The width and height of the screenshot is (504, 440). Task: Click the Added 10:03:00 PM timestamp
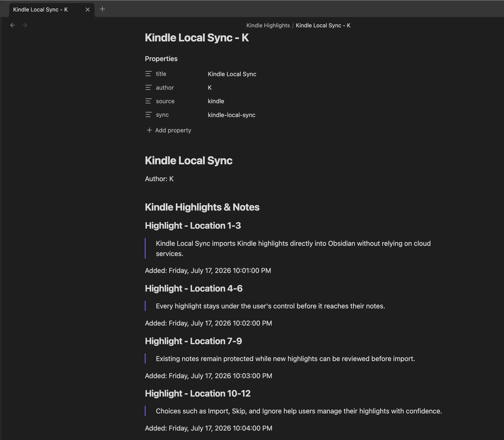coord(209,376)
